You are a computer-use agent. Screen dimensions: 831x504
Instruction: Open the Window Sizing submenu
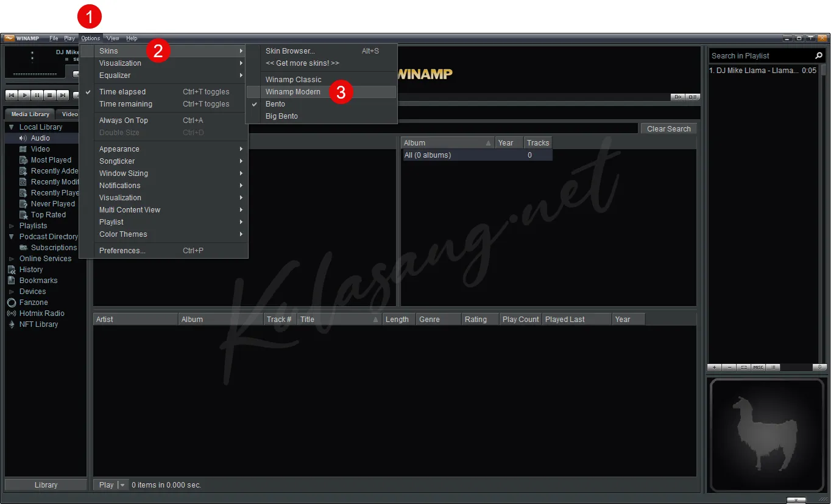[163, 173]
